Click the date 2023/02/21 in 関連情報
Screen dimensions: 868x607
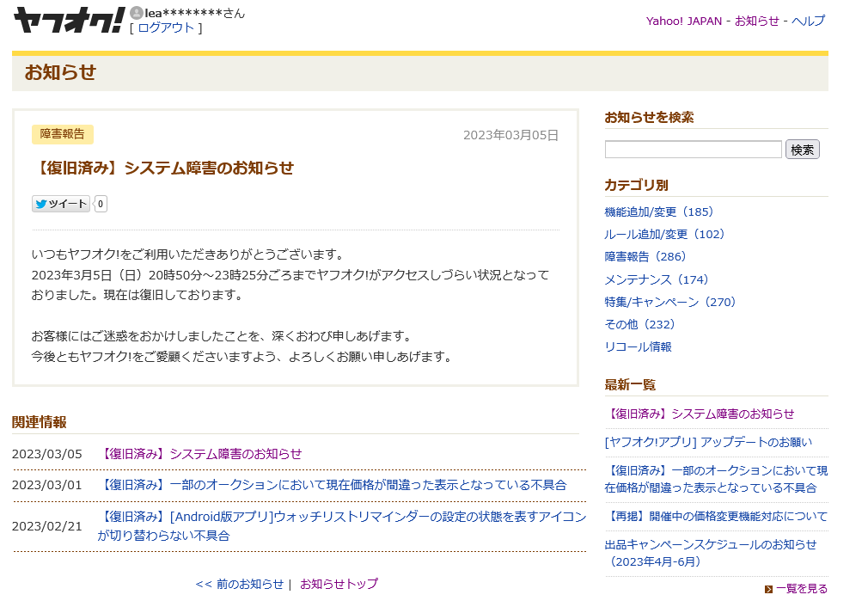coord(47,526)
